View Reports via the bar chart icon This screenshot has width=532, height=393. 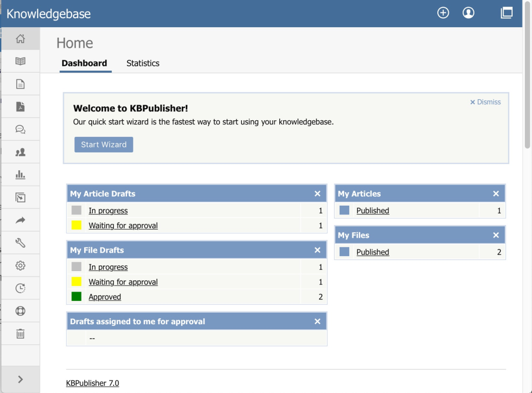click(x=21, y=174)
